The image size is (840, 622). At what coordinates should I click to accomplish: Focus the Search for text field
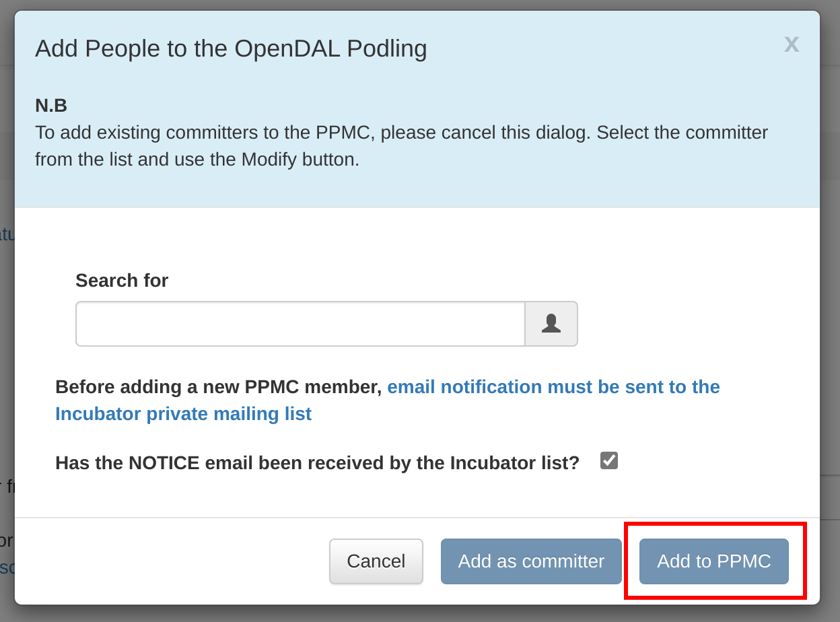point(300,324)
